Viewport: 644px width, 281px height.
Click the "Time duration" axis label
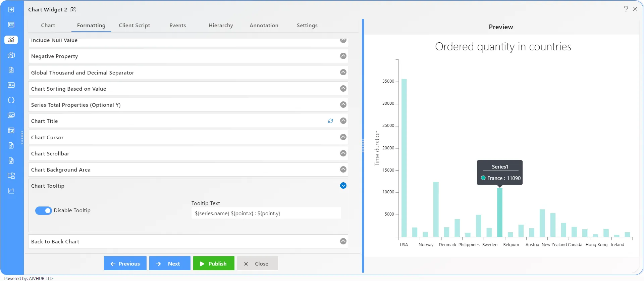(x=377, y=148)
